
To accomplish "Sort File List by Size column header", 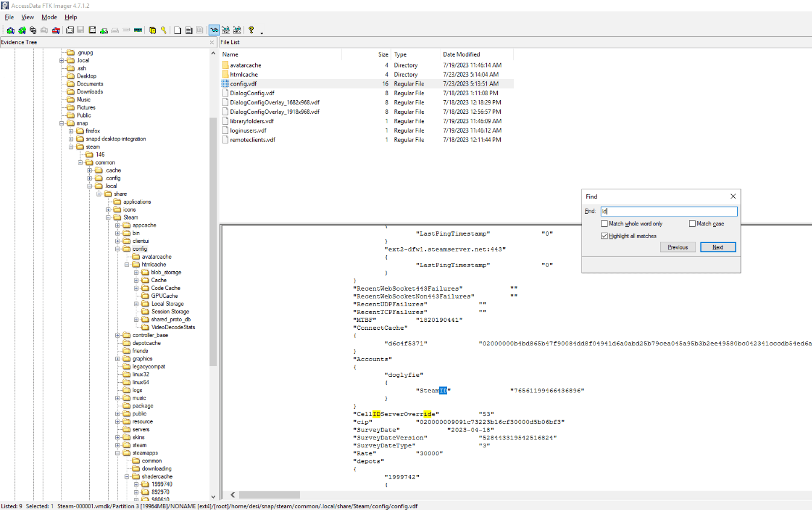I will pyautogui.click(x=366, y=54).
